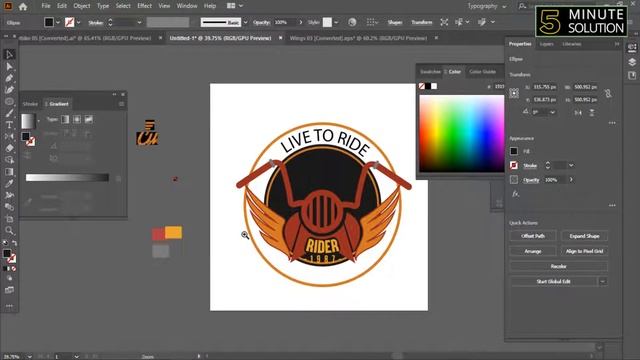Open the Arrange Documents dropdown
Screen dimensions: 640x360
(x=235, y=6)
